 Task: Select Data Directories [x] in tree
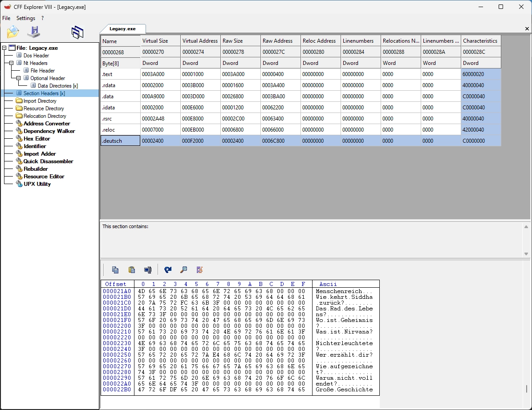tap(58, 86)
